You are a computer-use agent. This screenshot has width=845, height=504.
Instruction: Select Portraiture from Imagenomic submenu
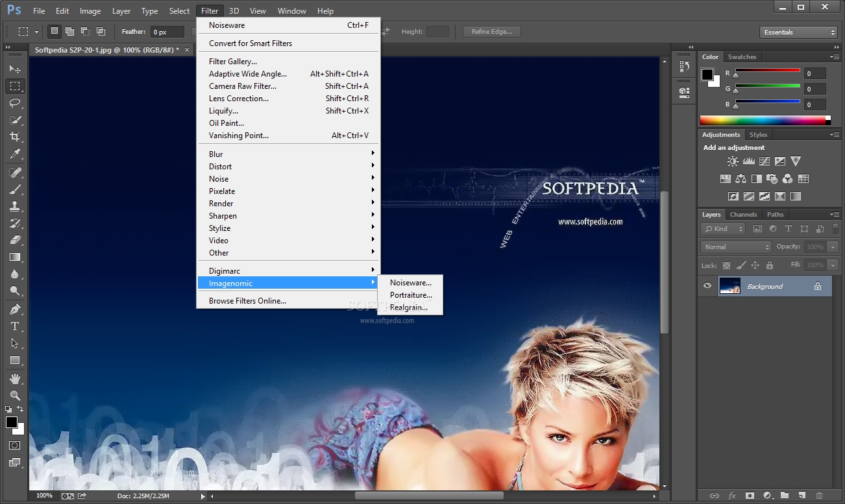411,295
